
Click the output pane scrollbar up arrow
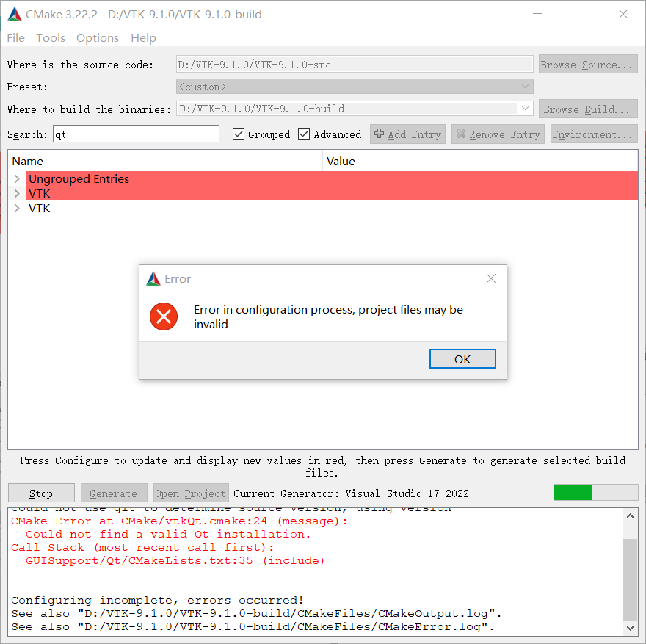pyautogui.click(x=630, y=515)
